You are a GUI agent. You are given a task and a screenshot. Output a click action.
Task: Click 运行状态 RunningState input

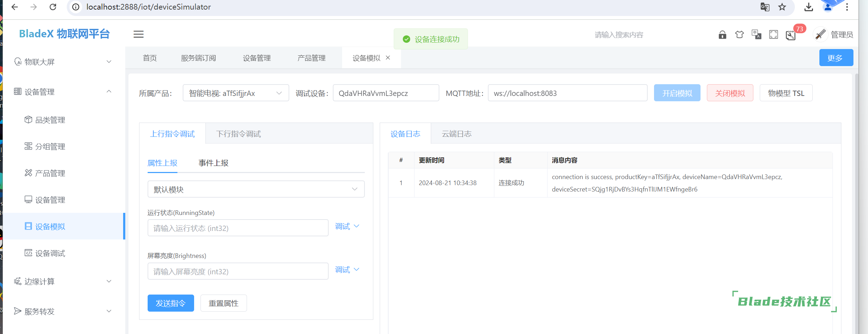238,228
